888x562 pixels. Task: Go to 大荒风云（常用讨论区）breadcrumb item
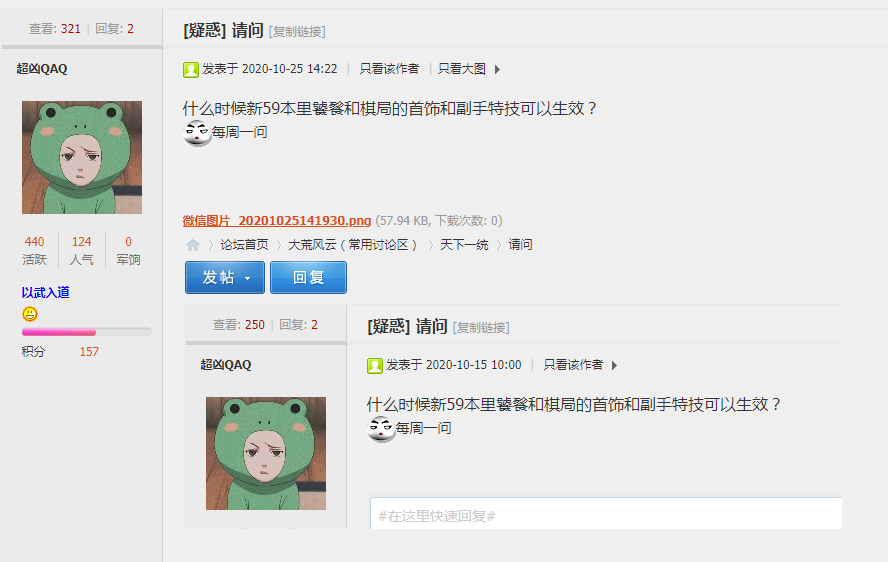[x=353, y=245]
